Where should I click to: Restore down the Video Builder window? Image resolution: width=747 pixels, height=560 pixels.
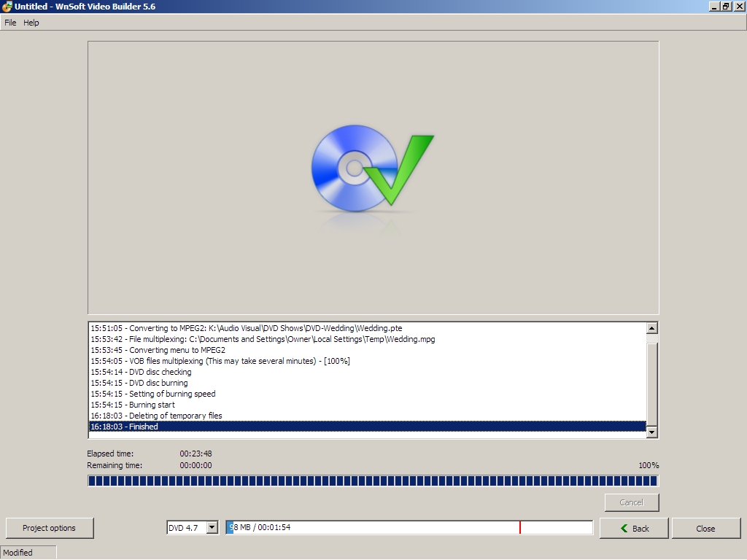(x=725, y=6)
